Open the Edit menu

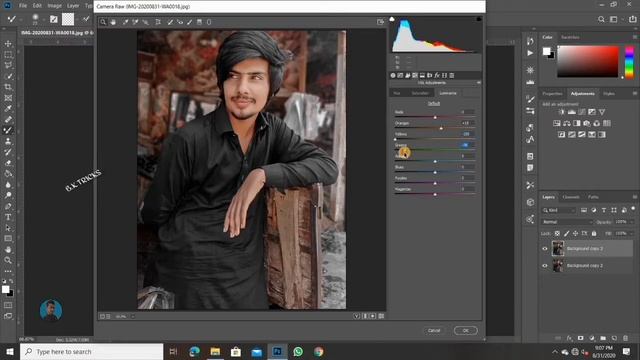pos(37,6)
